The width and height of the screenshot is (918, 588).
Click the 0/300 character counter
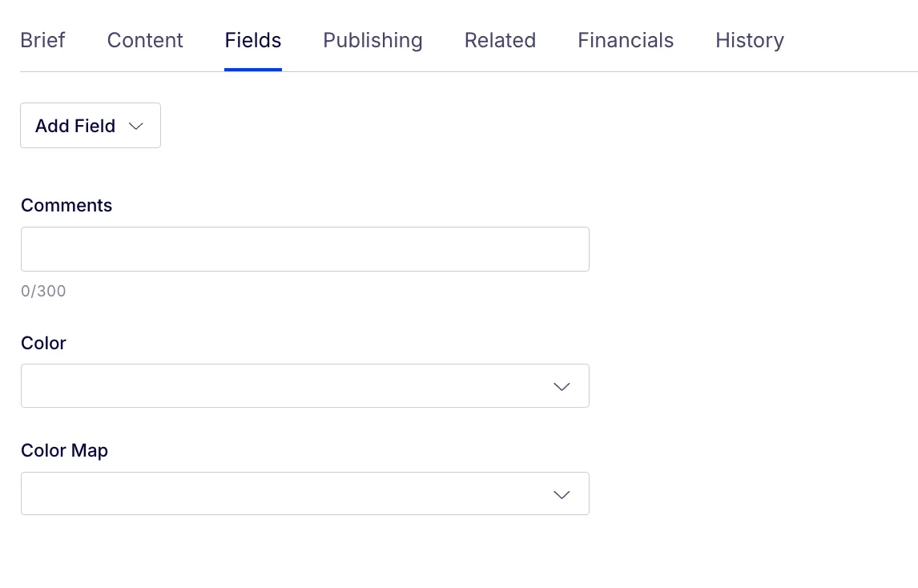tap(43, 291)
